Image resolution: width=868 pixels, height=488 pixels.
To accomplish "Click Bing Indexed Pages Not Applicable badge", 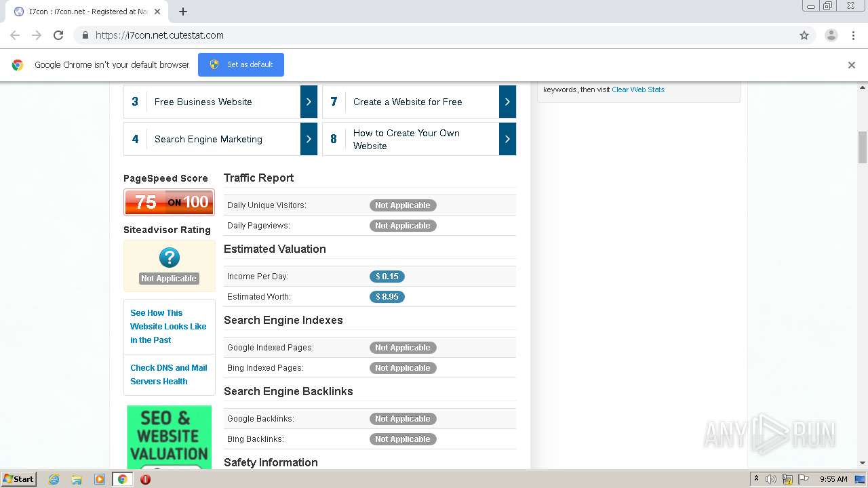I will [x=403, y=368].
